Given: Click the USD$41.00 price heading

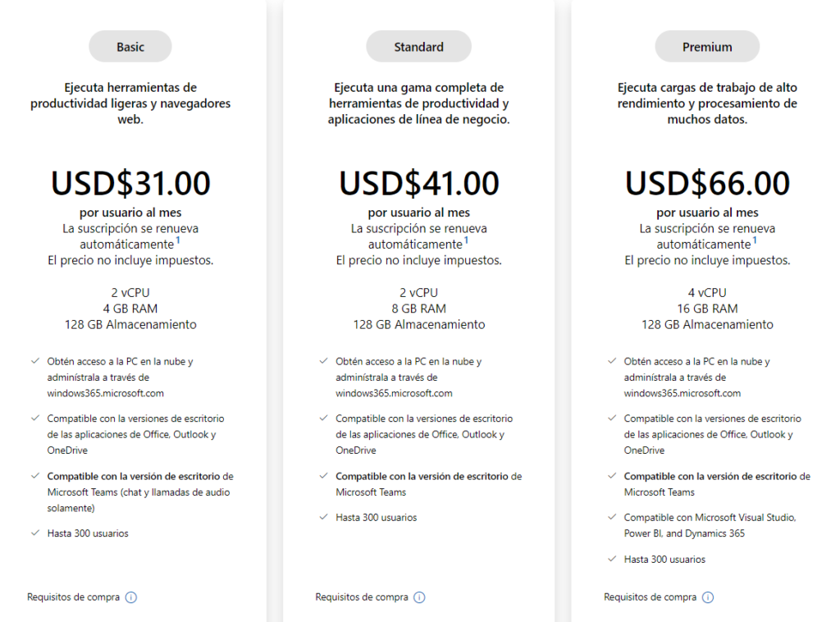Looking at the screenshot, I should [x=418, y=183].
